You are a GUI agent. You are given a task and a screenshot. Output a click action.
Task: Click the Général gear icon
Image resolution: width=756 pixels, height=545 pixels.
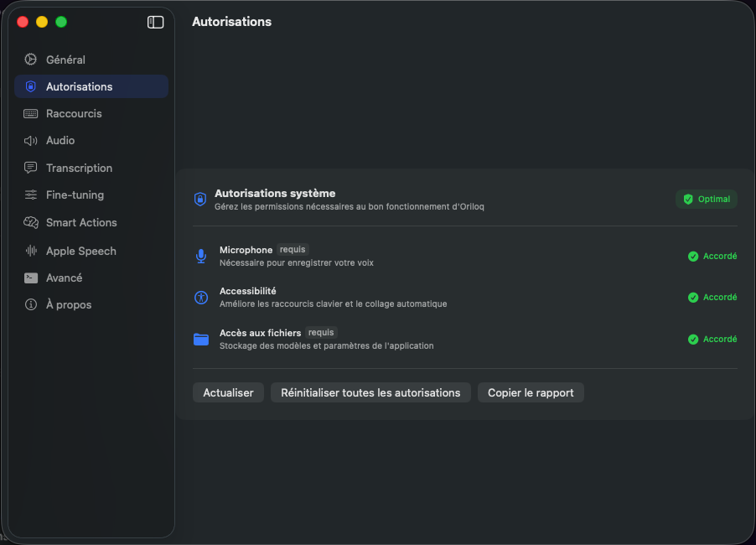pos(31,60)
